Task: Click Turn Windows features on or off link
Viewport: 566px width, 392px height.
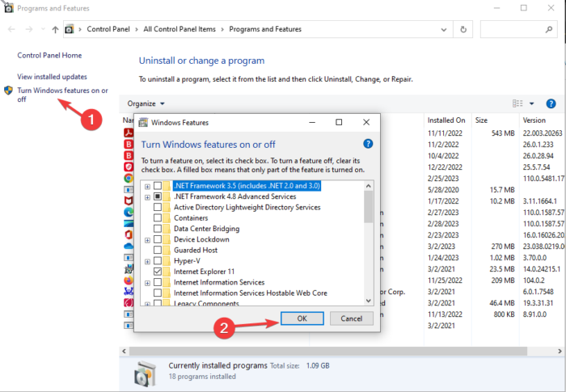Action: pos(62,95)
